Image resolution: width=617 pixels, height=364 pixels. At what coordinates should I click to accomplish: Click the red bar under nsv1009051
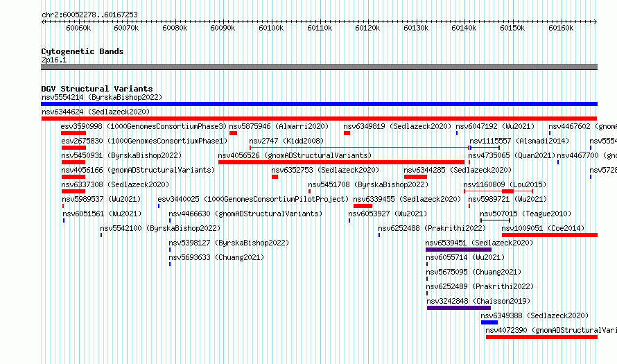pyautogui.click(x=550, y=235)
